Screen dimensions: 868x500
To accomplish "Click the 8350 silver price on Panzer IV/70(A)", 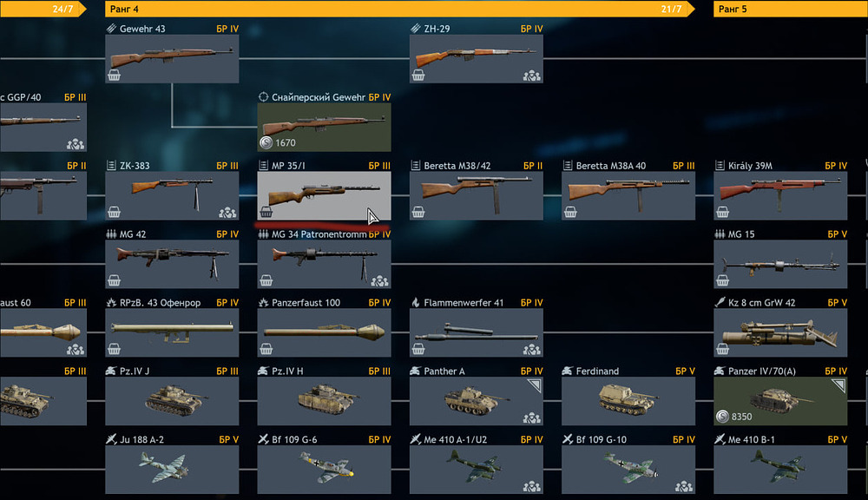I will 734,417.
